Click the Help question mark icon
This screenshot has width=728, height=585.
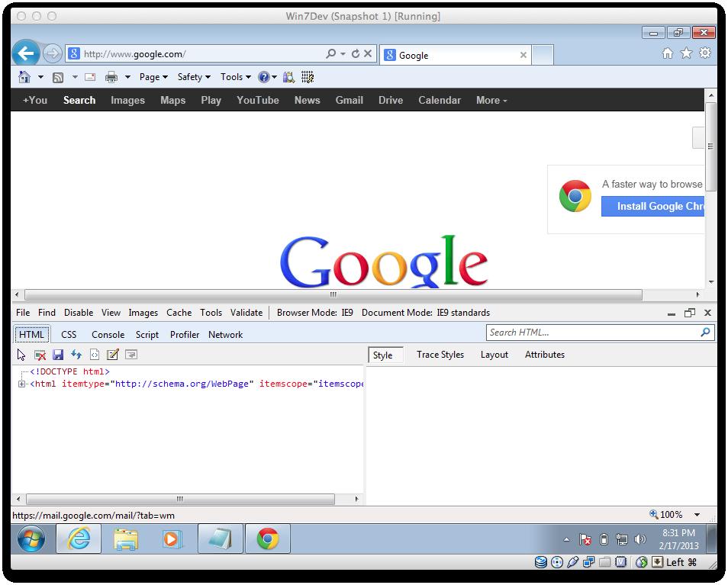(x=264, y=77)
